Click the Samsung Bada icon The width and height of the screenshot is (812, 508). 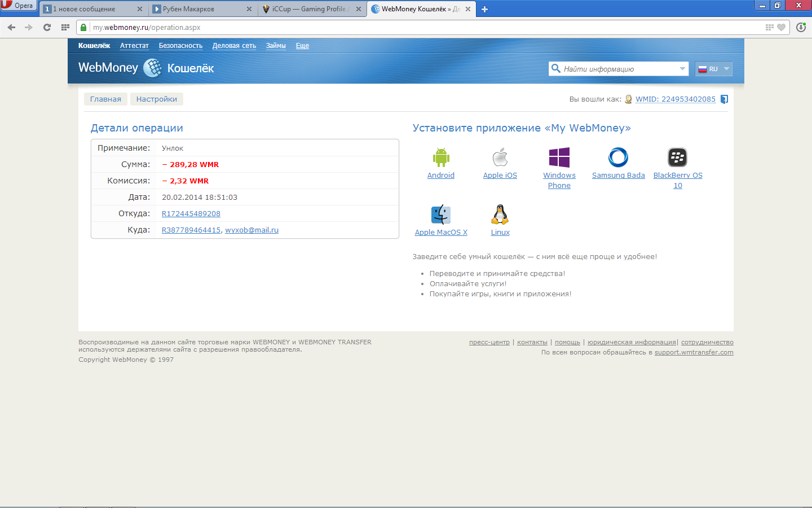618,157
